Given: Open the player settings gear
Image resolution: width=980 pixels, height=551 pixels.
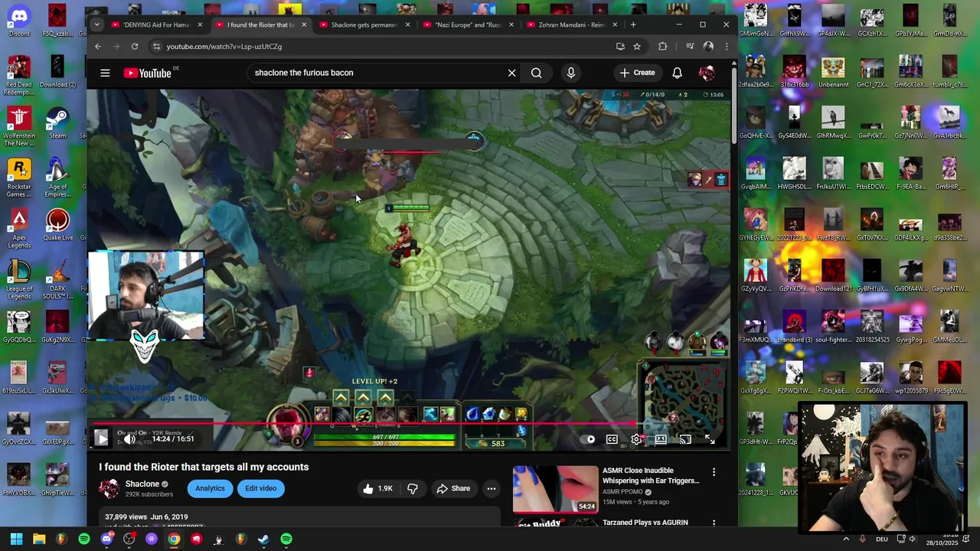Looking at the screenshot, I should [x=635, y=439].
